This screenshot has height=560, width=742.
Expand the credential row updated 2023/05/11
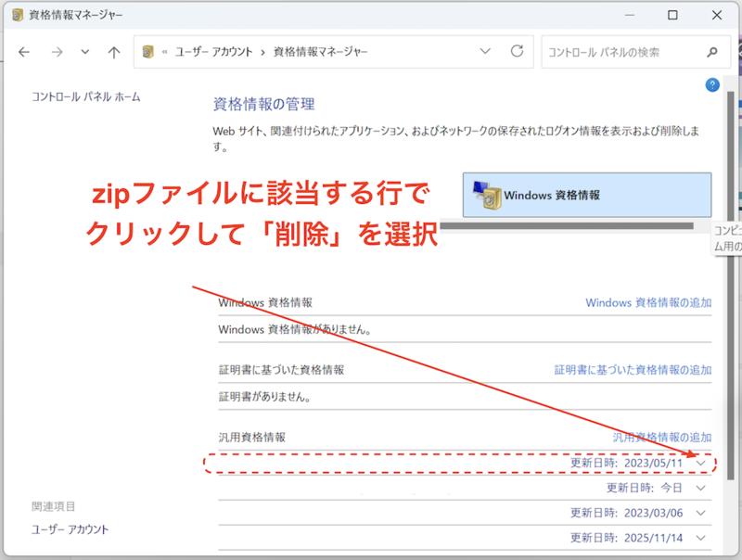701,463
